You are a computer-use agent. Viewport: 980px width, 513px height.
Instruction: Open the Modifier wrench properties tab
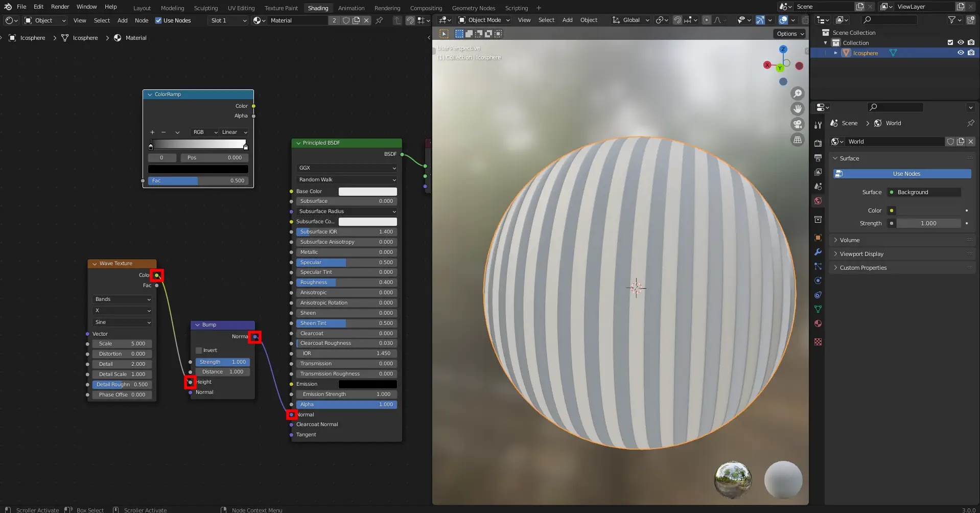click(818, 252)
